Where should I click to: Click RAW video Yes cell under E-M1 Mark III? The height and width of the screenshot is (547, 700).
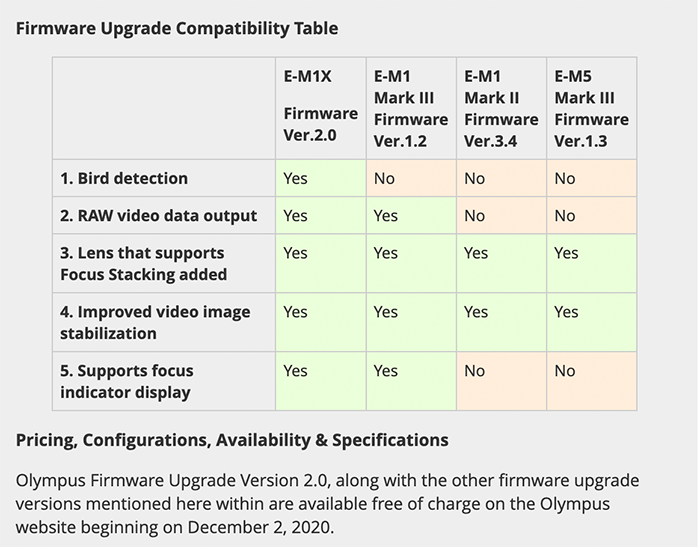[386, 215]
